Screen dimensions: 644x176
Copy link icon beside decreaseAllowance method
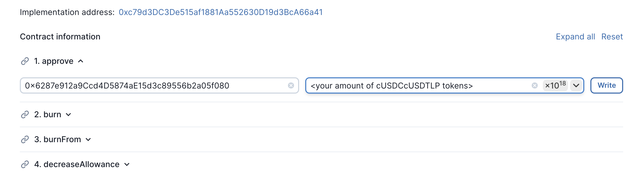tap(25, 164)
